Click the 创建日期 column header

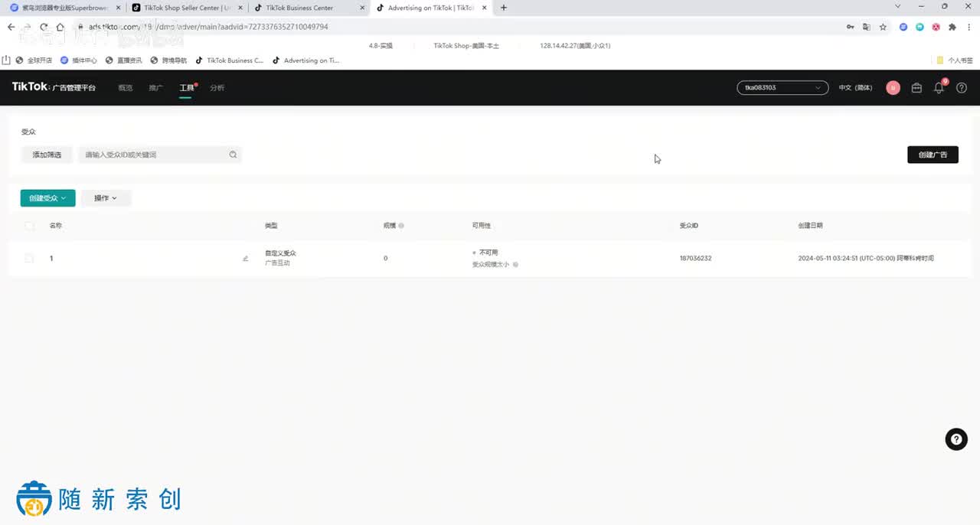tap(810, 226)
